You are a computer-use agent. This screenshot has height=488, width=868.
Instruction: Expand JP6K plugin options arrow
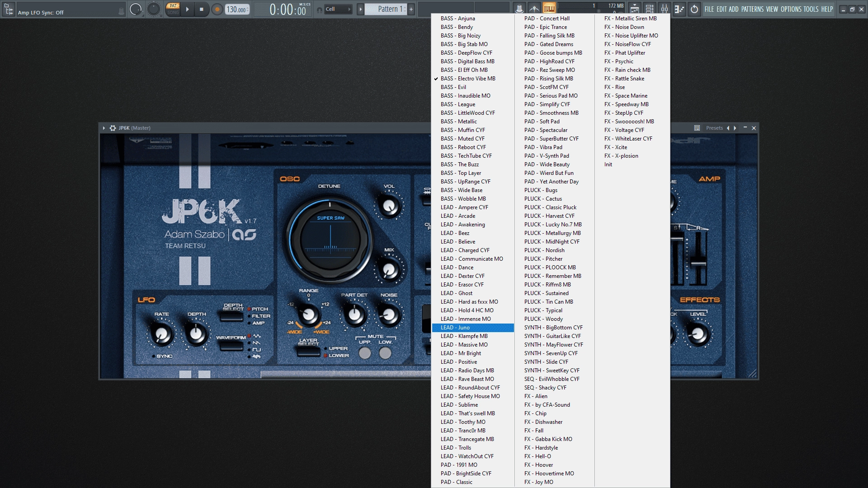pos(104,128)
